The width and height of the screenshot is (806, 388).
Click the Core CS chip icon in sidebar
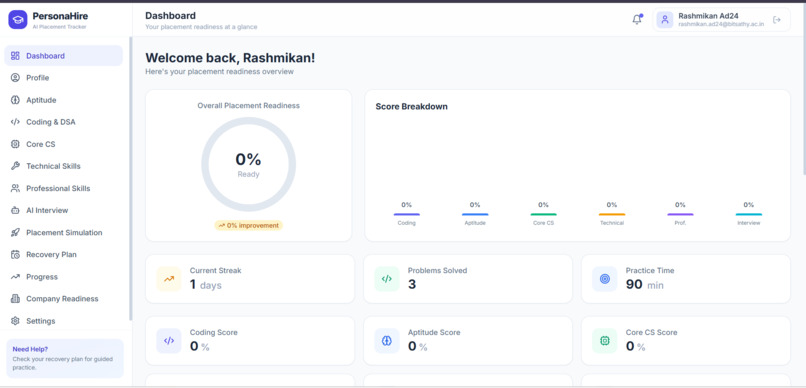tap(15, 144)
